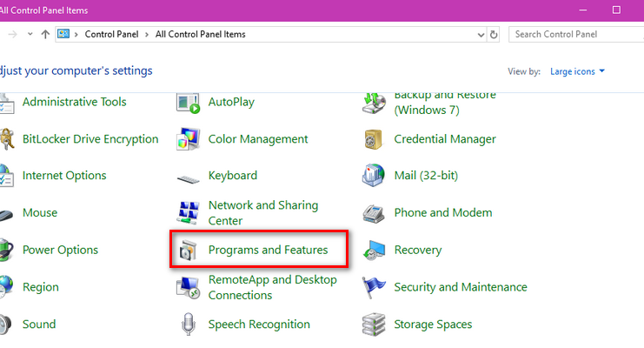The height and width of the screenshot is (348, 644).
Task: Open Speech Recognition link
Action: click(259, 325)
